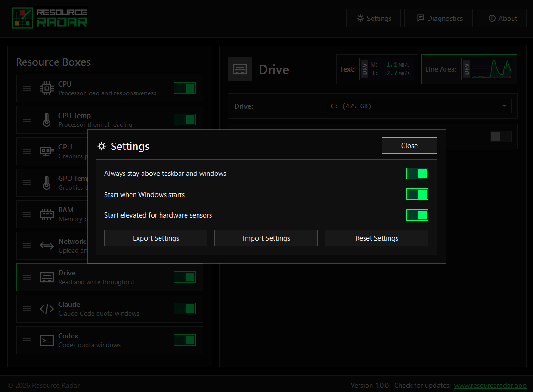Screen dimensions: 533x392
Task: Grab the CPU row drag handle
Action: (27, 88)
